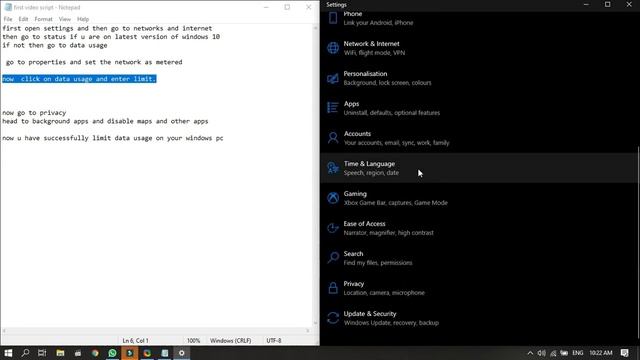Click 'Find my files, permissions' text

pyautogui.click(x=378, y=263)
